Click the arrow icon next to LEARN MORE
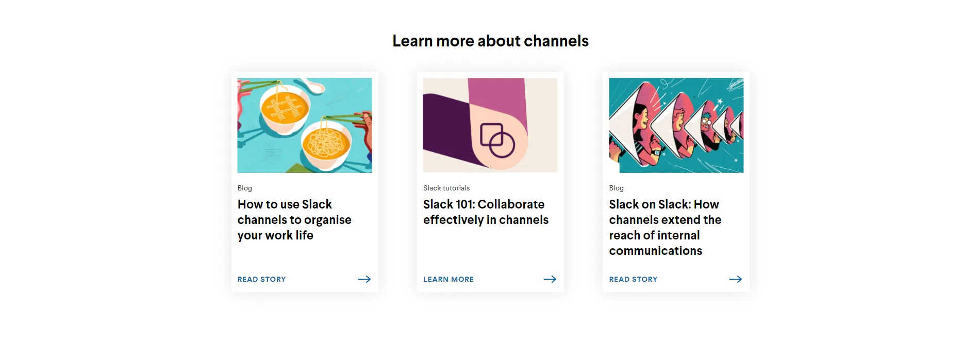The width and height of the screenshot is (980, 337). tap(550, 279)
